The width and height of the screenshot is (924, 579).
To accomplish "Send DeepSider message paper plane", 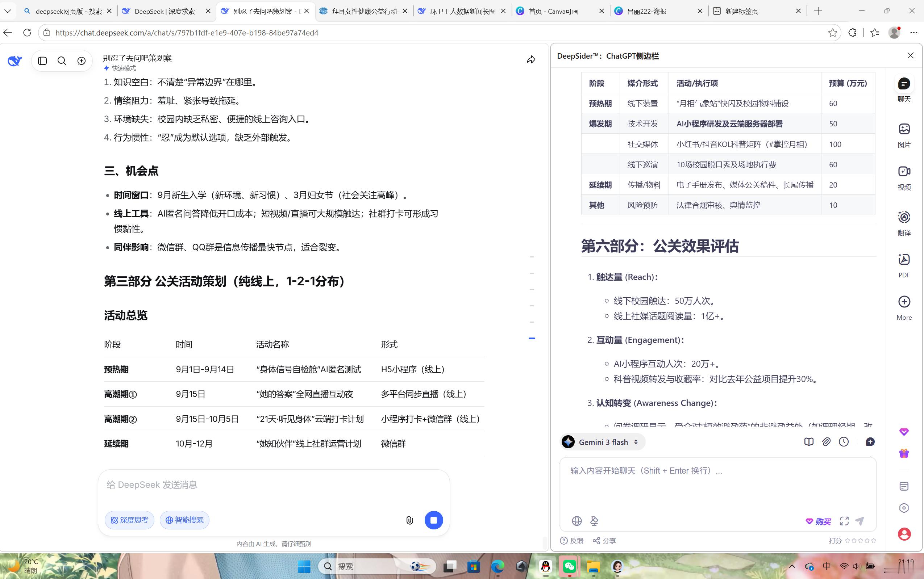I will (860, 521).
